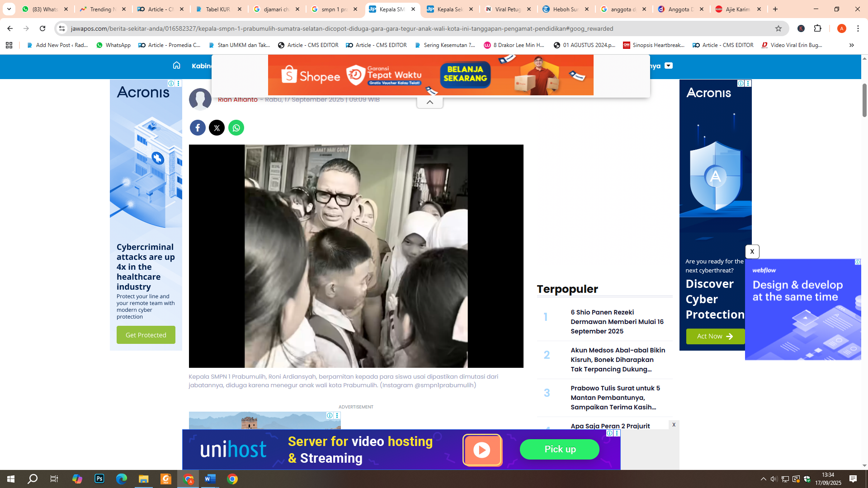Open Stan UMKM dan Tak bookmark
The image size is (868, 488).
click(x=240, y=45)
